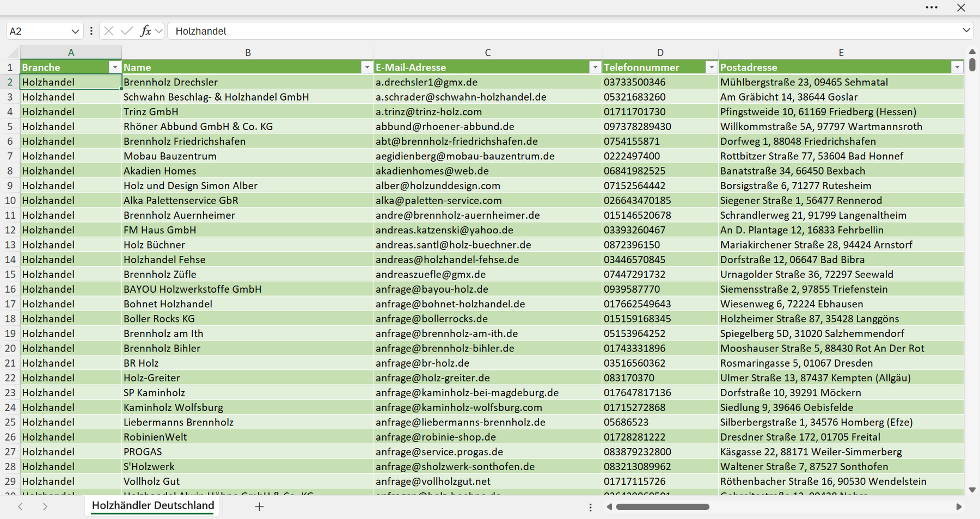Screen dimensions: 980x519
Task: Click the horizontal scrollbar right arrow
Action: click(x=959, y=506)
